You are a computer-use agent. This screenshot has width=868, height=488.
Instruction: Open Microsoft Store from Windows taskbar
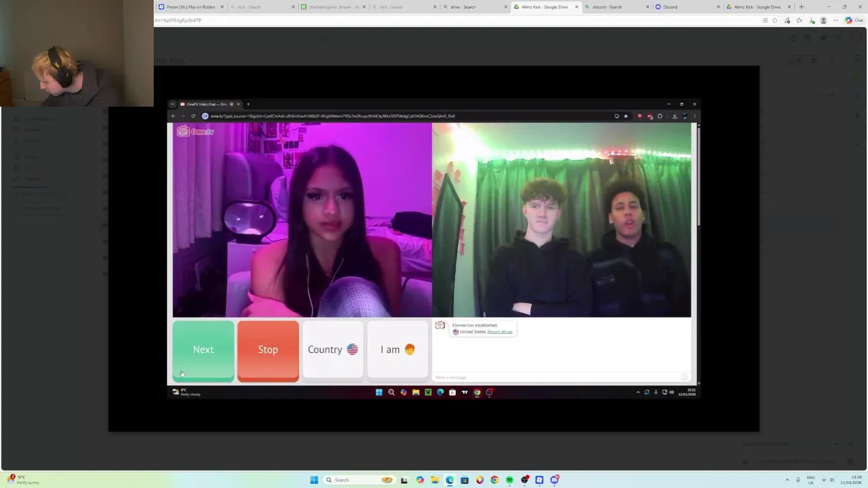465,480
